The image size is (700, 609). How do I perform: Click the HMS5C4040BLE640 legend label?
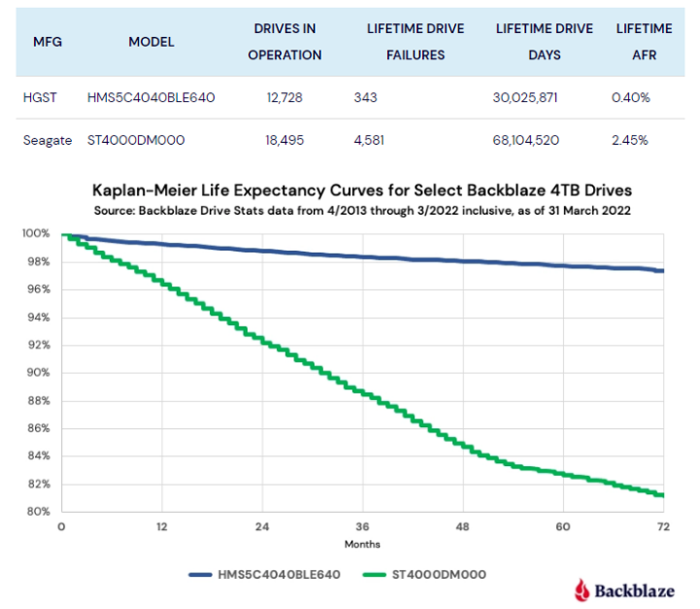(x=279, y=575)
